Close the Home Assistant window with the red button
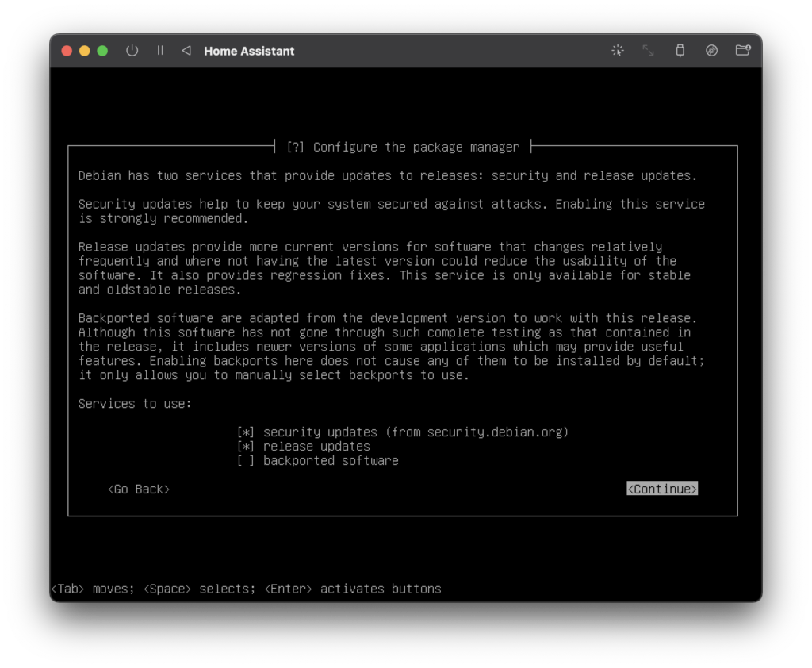The image size is (812, 668). tap(67, 51)
